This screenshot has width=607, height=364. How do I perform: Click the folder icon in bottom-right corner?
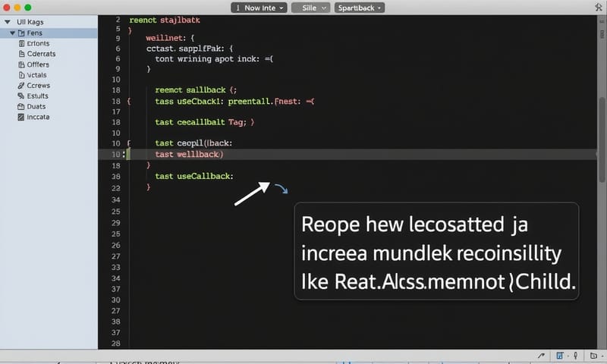click(x=593, y=356)
